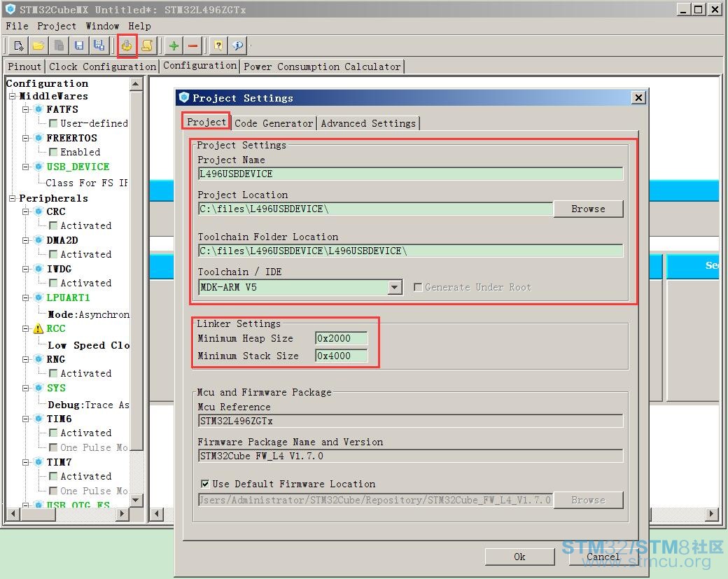The image size is (728, 579).
Task: Collapse the RCC tree node
Action: (x=26, y=329)
